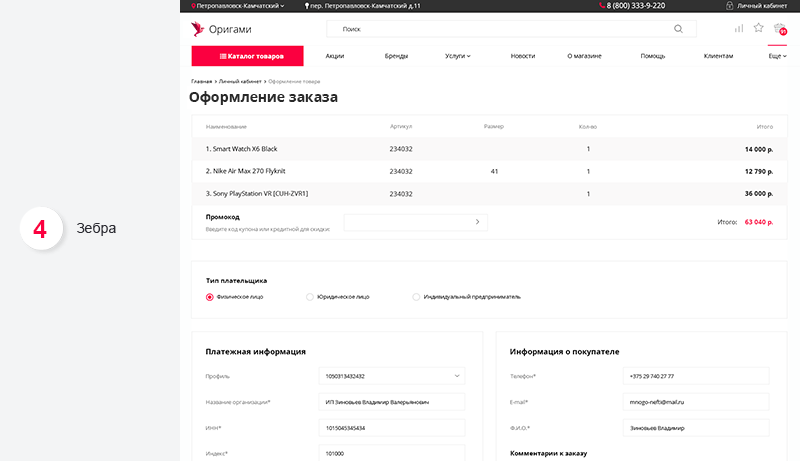The height and width of the screenshot is (461, 800).
Task: Go to Главная breadcrumb link
Action: tap(202, 82)
